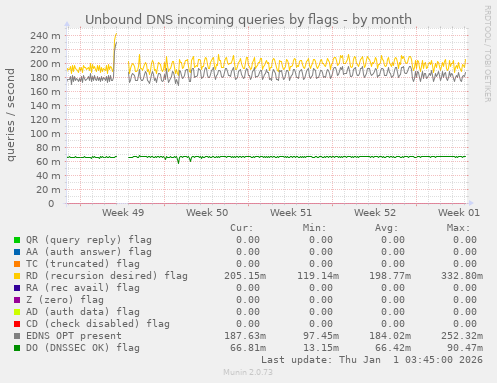Viewport: 497px width, 383px height.
Task: Click DO flag maximum value 90.47m
Action: [465, 348]
